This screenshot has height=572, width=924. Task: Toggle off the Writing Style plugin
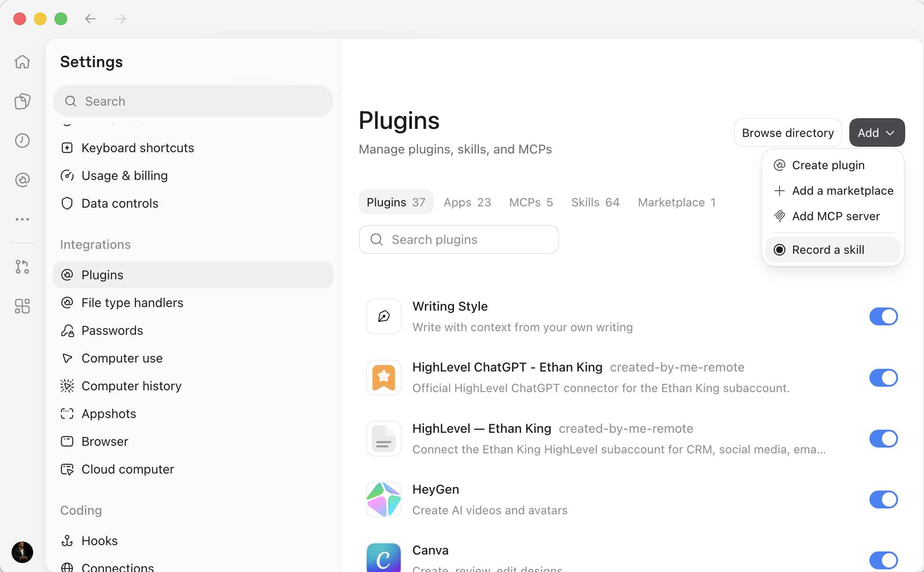pos(884,316)
